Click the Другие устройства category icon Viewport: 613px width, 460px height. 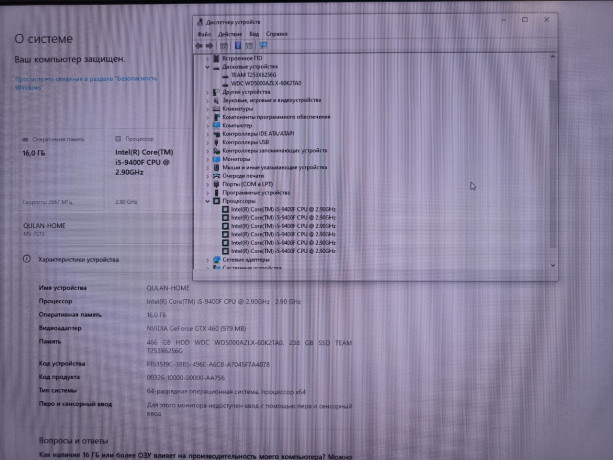pyautogui.click(x=216, y=92)
